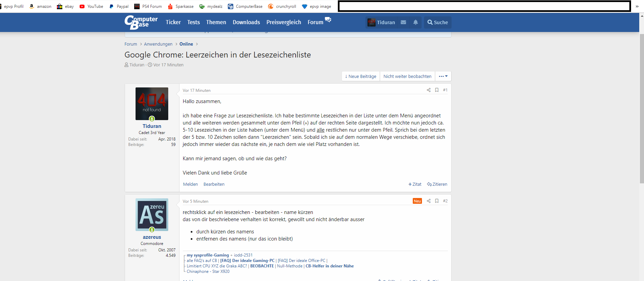Open the crunchyroll bookmark
Viewport: 644px width, 281px height.
[282, 6]
